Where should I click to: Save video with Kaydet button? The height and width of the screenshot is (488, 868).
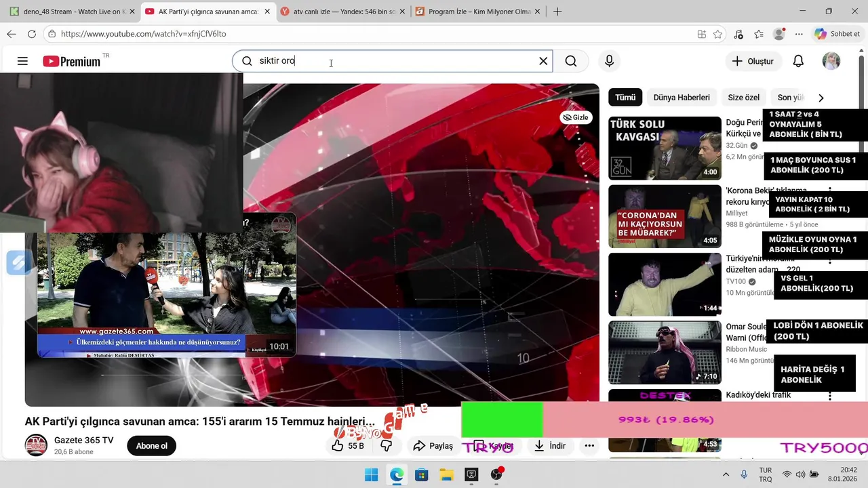(x=494, y=445)
